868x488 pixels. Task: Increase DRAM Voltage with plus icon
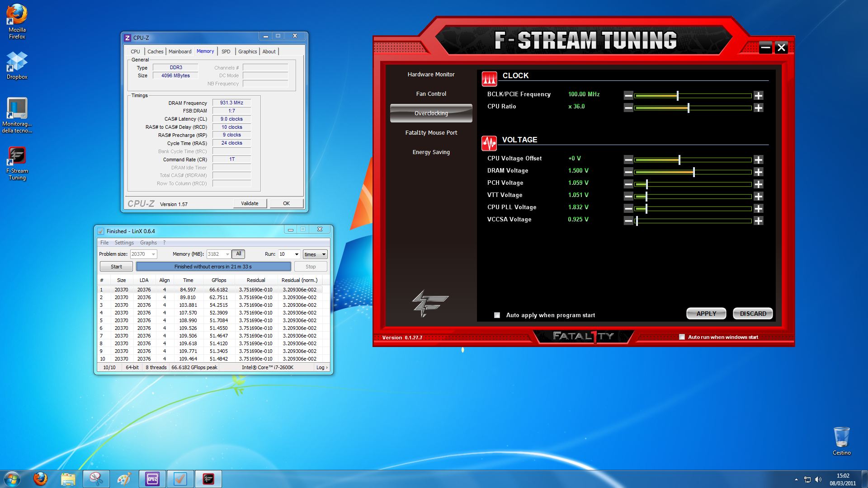click(758, 172)
